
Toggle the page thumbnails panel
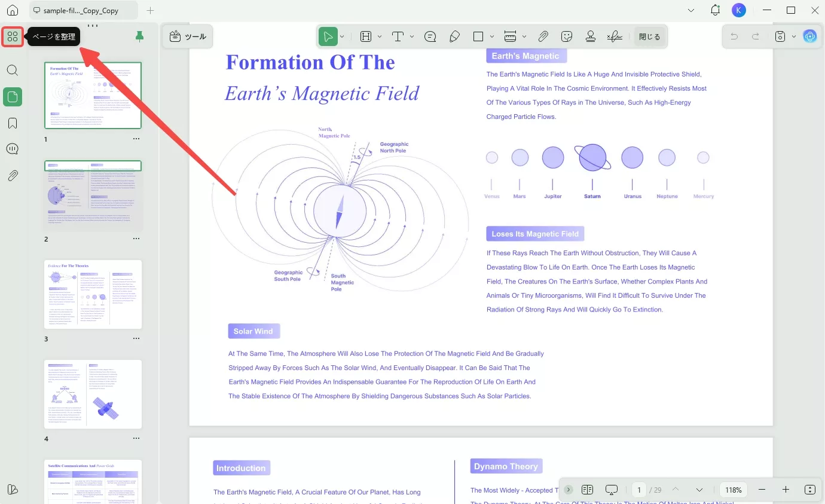(13, 97)
